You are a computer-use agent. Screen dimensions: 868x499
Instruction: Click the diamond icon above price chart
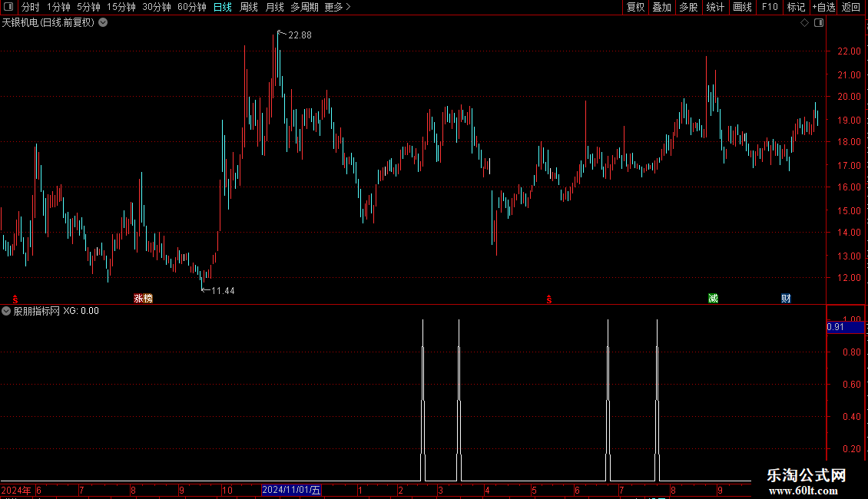(x=805, y=23)
